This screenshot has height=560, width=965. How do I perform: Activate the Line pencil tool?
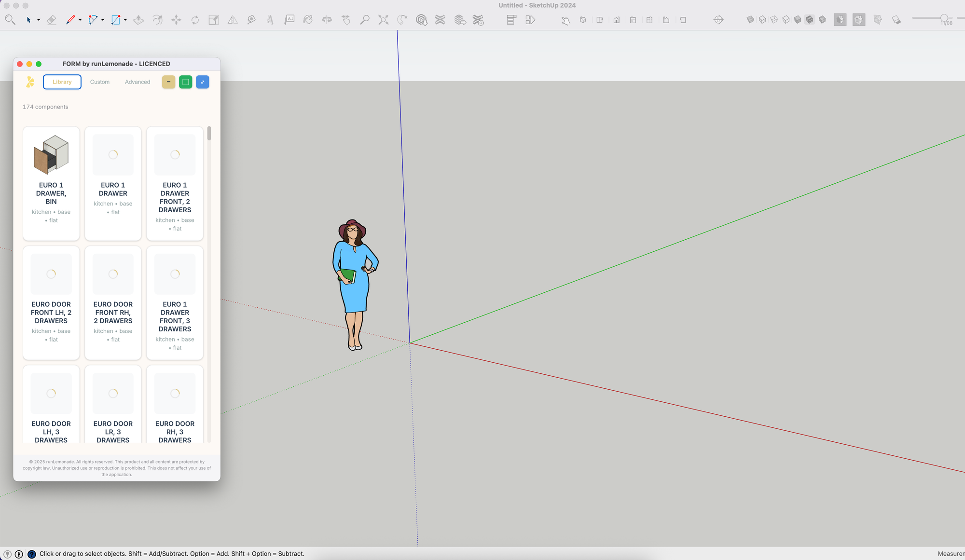pyautogui.click(x=70, y=20)
